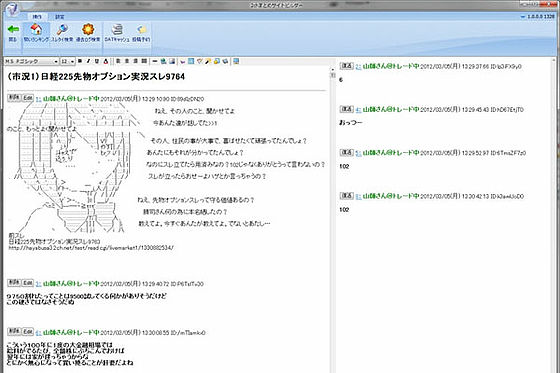Click Edit on the 13:29:40 post
The height and width of the screenshot is (373, 560).
click(x=28, y=282)
